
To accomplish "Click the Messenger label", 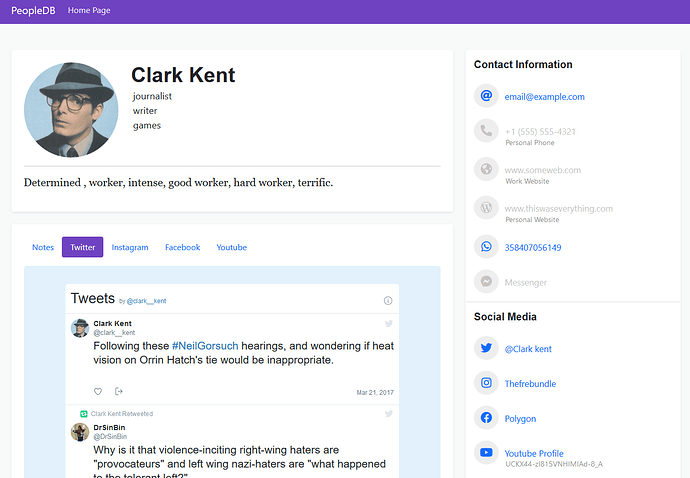I will 525,283.
